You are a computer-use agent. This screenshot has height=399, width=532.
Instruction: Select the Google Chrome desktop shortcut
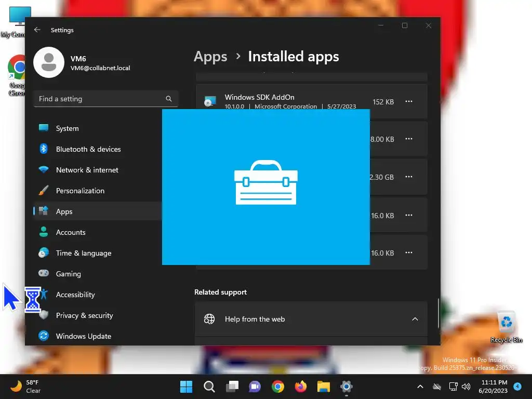(16, 75)
